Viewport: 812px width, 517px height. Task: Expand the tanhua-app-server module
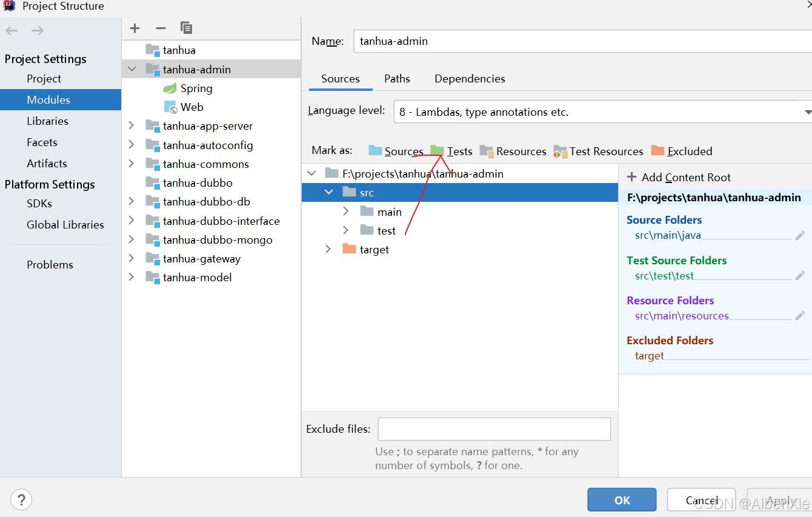(131, 125)
